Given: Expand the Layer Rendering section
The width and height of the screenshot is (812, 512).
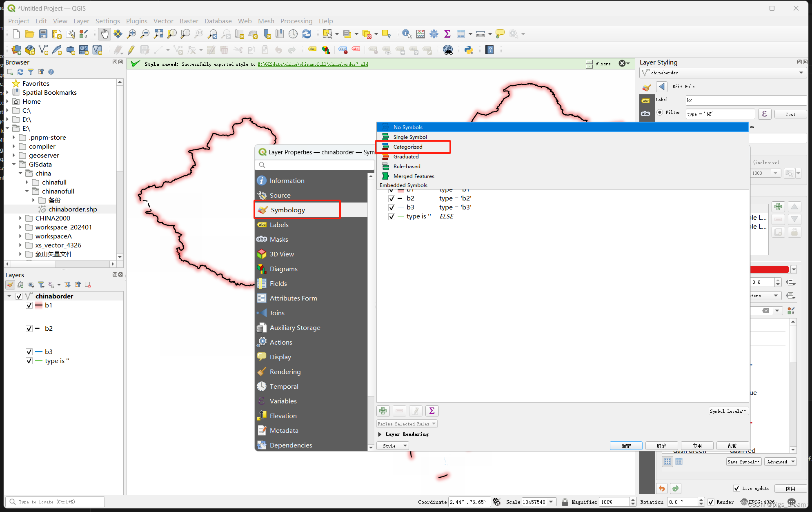Looking at the screenshot, I should (380, 434).
